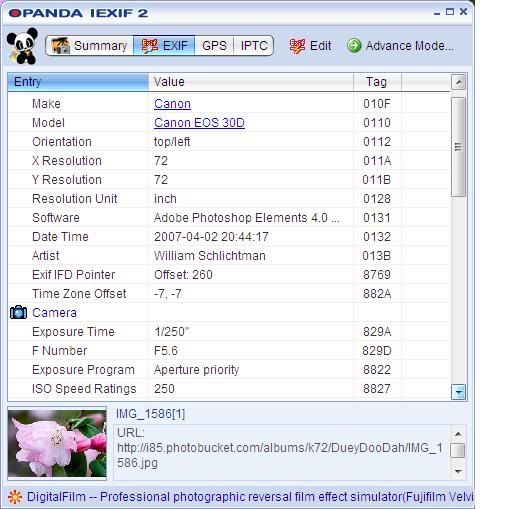The image size is (512, 509).
Task: Click the Offset: 260 value
Action: click(183, 275)
